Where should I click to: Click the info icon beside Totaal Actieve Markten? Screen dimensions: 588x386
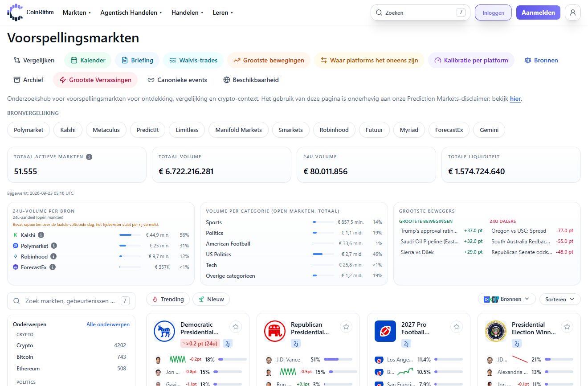pos(89,157)
